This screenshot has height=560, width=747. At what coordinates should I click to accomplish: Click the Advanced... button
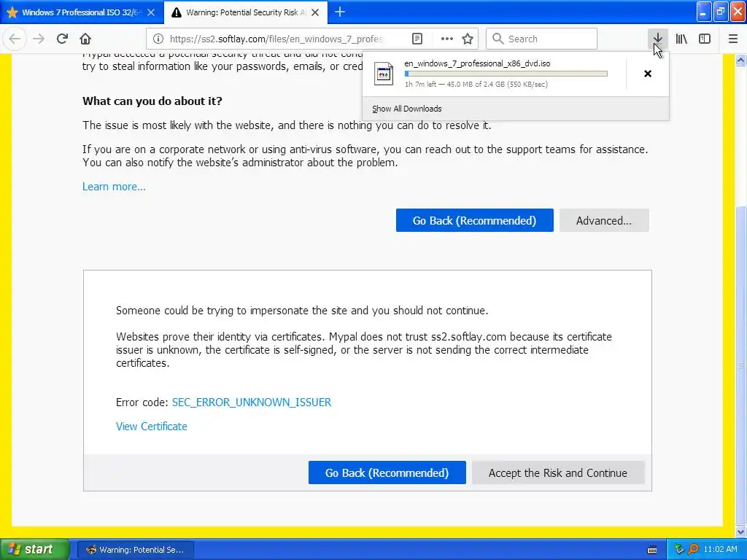click(x=604, y=220)
